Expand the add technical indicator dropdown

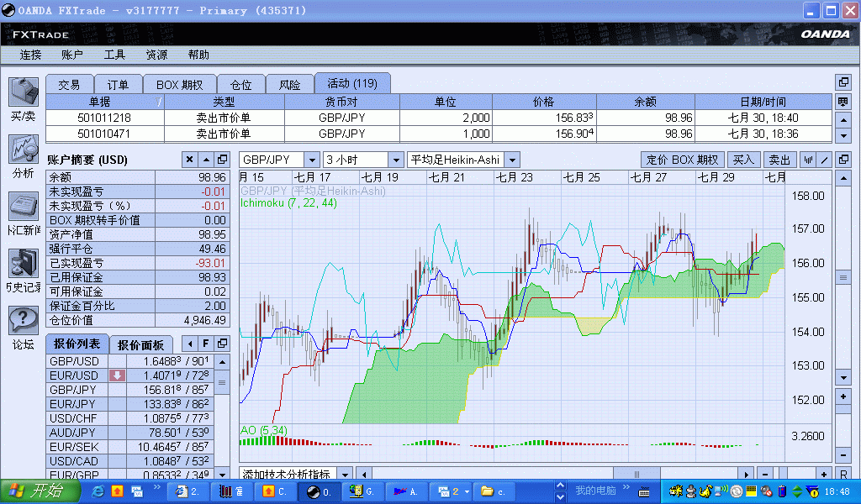click(345, 475)
